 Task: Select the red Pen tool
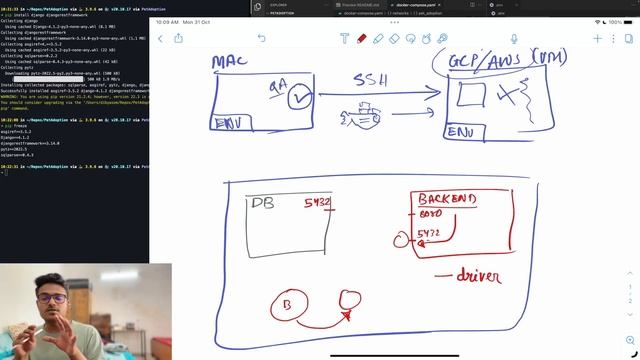point(361,39)
